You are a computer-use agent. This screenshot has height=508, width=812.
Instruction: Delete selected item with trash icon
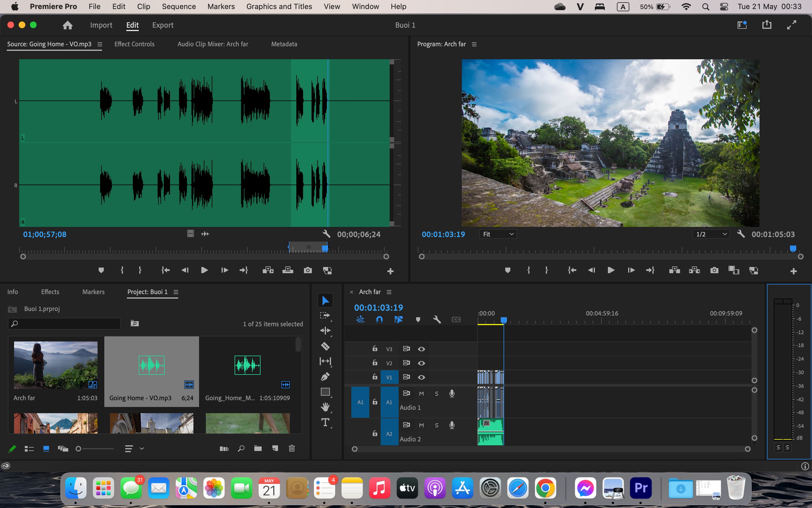coord(292,448)
